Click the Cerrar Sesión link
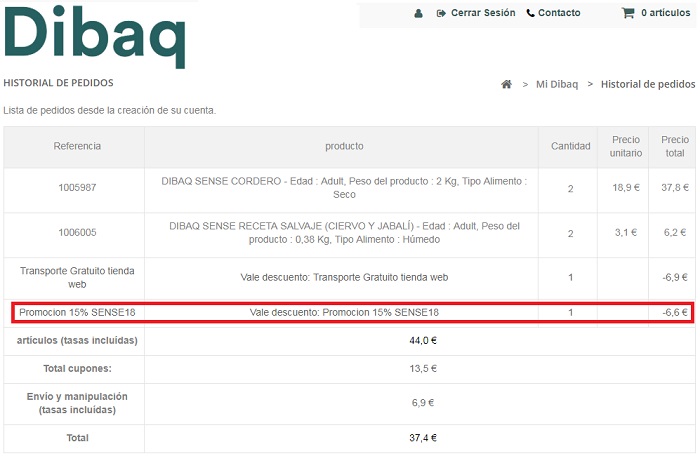This screenshot has height=456, width=700. 483,13
